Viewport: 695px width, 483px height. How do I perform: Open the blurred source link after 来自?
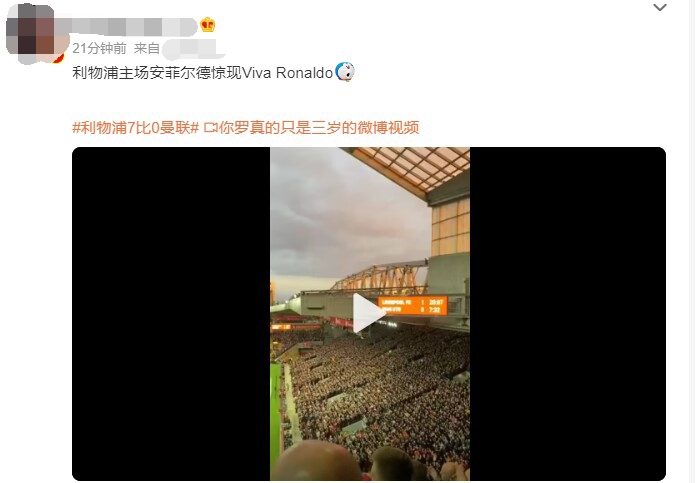192,49
